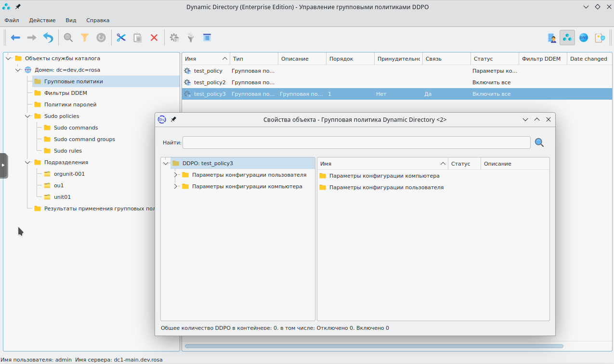Click the building with user icon
614x364 pixels.
coord(552,38)
